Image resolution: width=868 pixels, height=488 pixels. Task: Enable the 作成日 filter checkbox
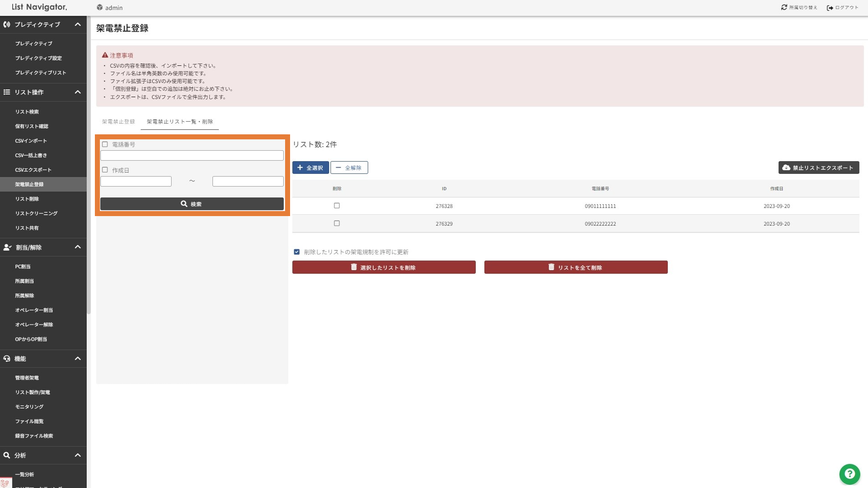pyautogui.click(x=105, y=170)
